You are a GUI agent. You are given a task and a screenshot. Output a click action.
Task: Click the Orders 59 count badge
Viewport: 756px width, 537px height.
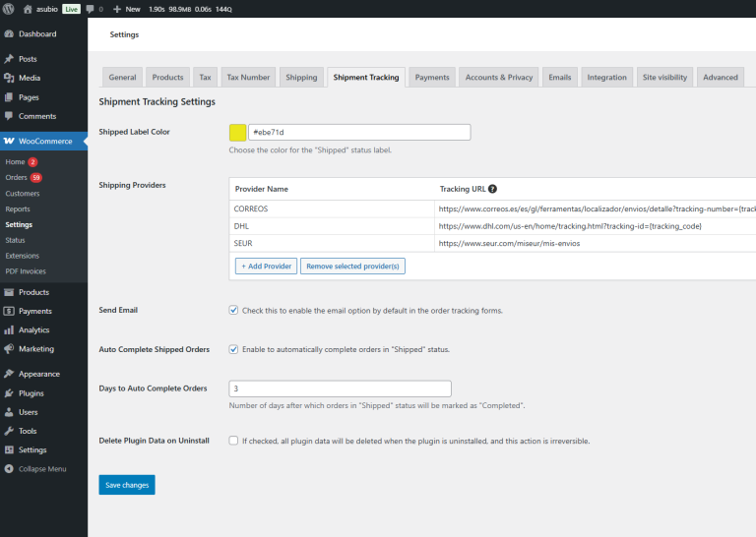[36, 177]
